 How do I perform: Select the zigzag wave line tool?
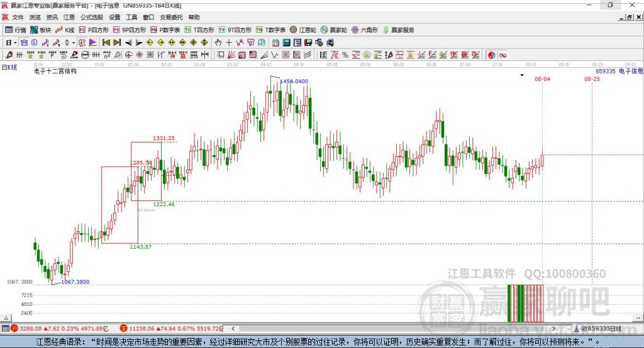275,55
